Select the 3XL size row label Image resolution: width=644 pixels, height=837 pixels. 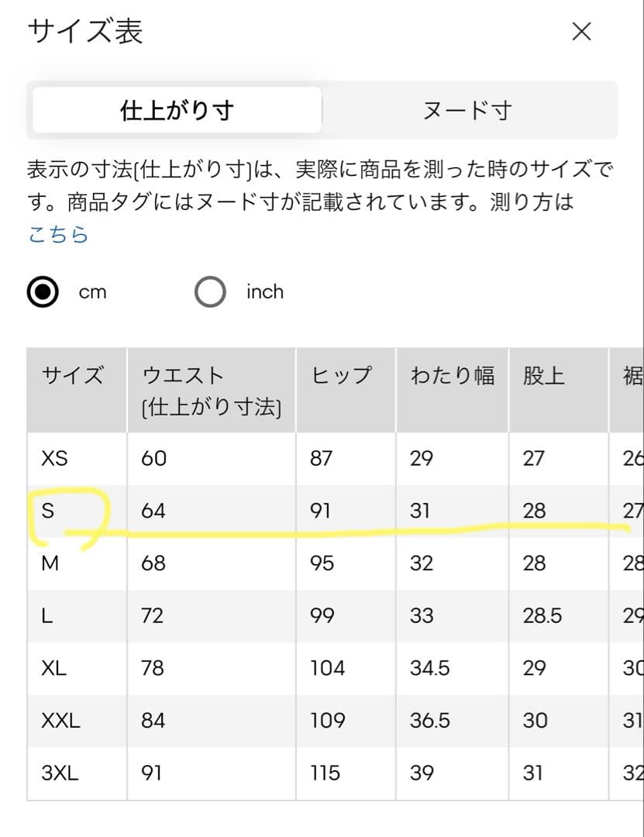click(60, 773)
